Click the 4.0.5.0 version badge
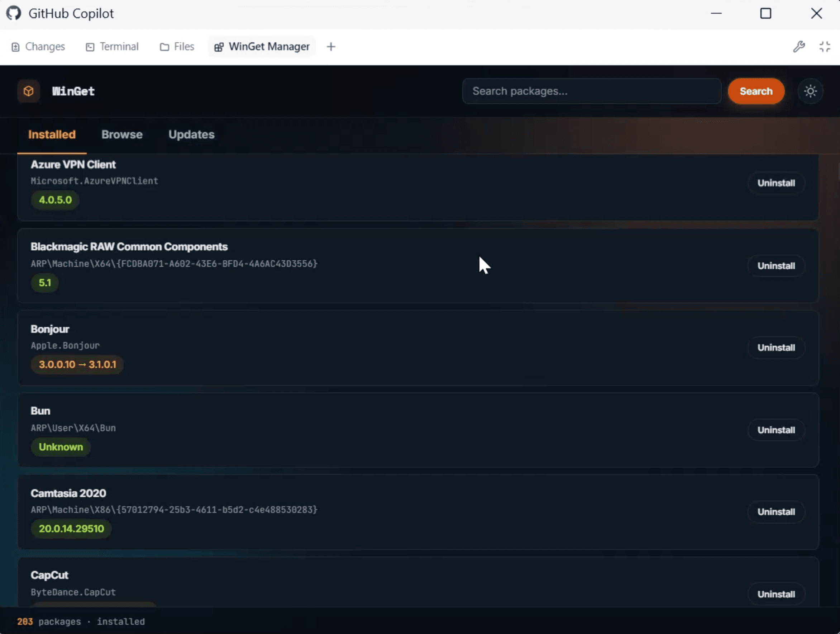Viewport: 840px width, 634px height. click(x=55, y=200)
